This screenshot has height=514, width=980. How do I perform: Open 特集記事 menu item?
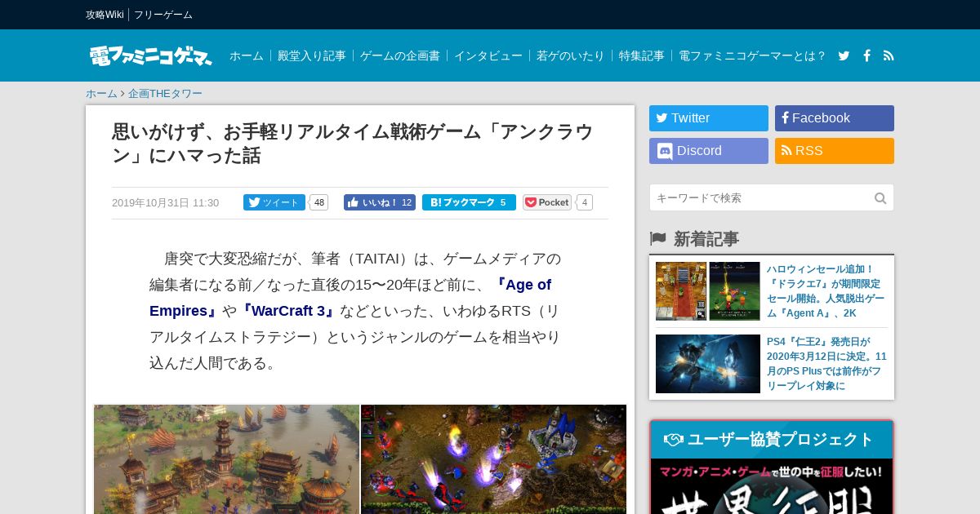click(642, 55)
